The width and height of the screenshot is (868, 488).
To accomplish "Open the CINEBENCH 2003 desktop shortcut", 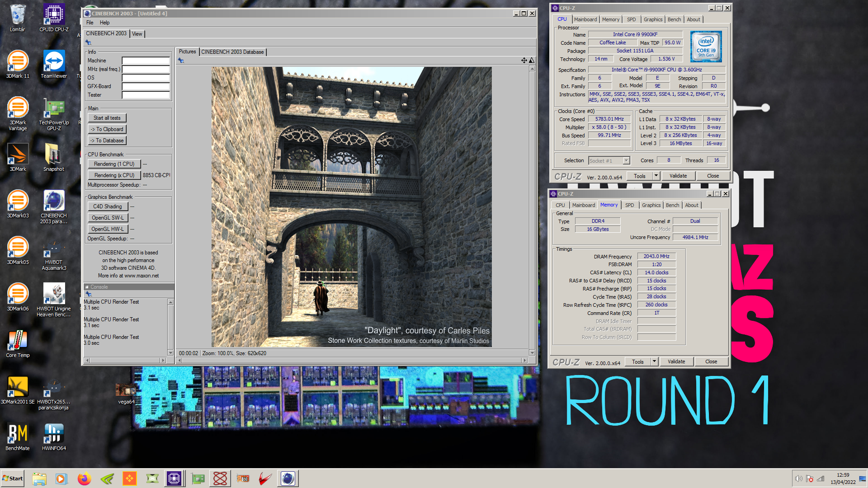I will pos(54,207).
